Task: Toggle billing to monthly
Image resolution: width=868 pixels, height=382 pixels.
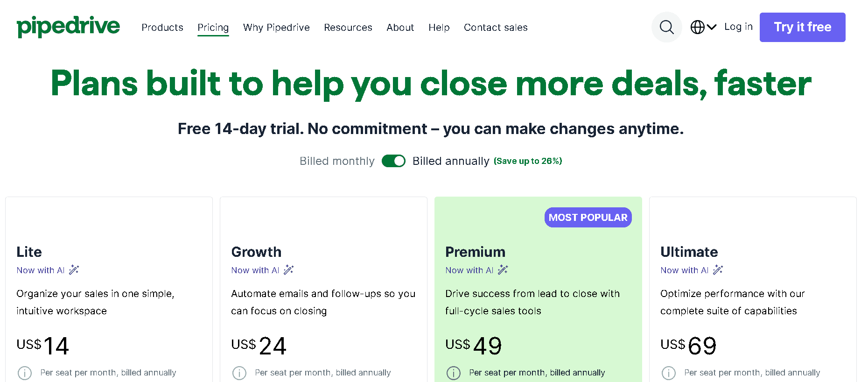Action: (393, 161)
